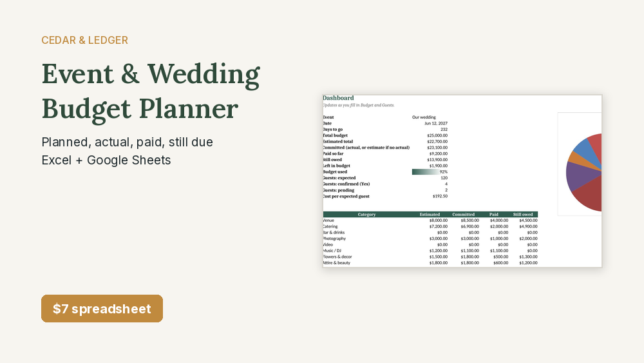644x363 pixels.
Task: Click the Left in budget value "$1,900.00"
Action: pos(438,166)
